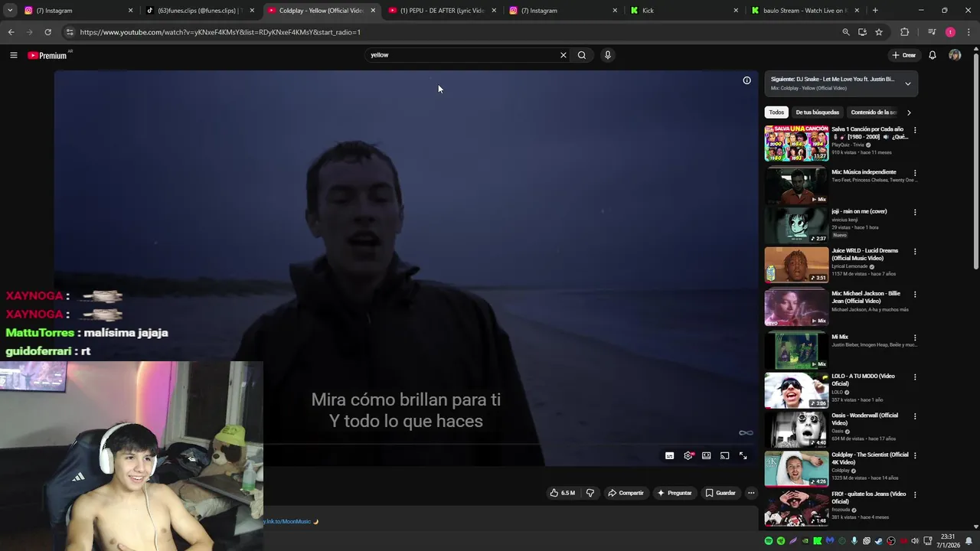The height and width of the screenshot is (551, 980).
Task: Open more actions next to Guardar
Action: point(751,493)
